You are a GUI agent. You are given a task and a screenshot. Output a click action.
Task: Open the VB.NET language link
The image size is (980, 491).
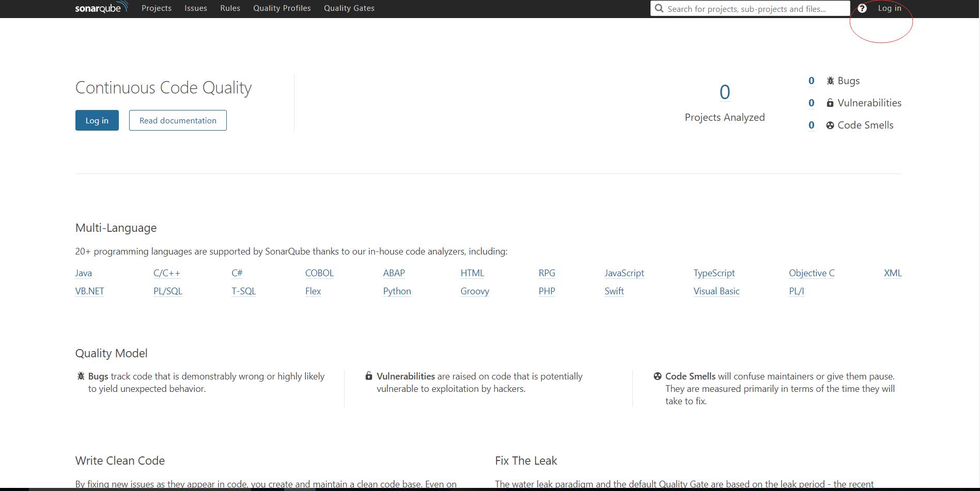[90, 291]
